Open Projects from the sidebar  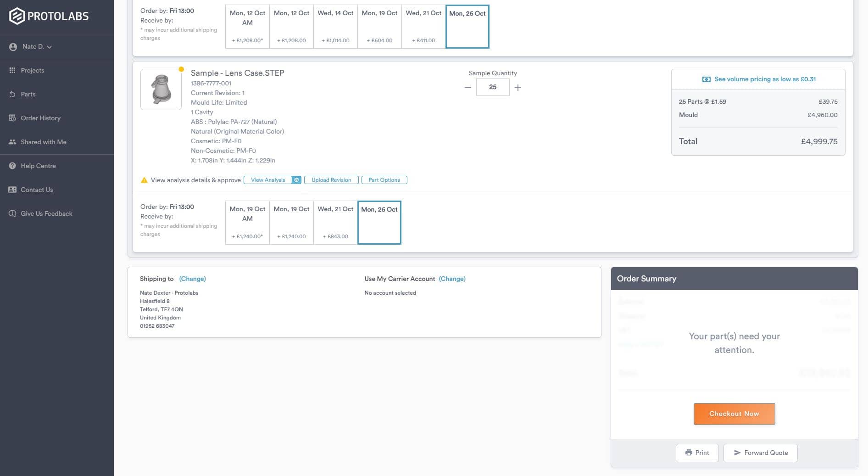pyautogui.click(x=32, y=70)
